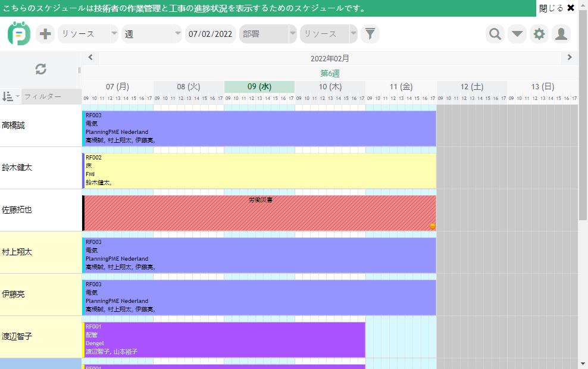Go to next period with right arrow
Image resolution: width=588 pixels, height=369 pixels.
(570, 57)
